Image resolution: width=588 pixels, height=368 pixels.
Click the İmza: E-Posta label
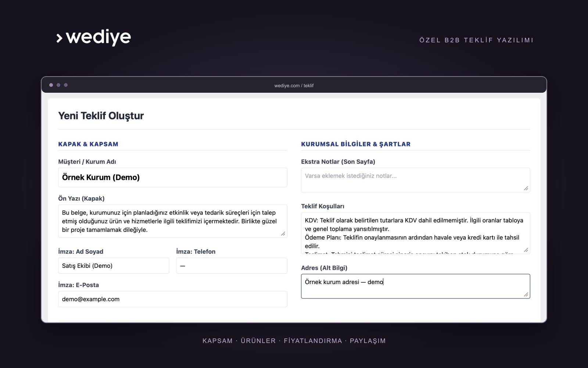click(x=78, y=285)
